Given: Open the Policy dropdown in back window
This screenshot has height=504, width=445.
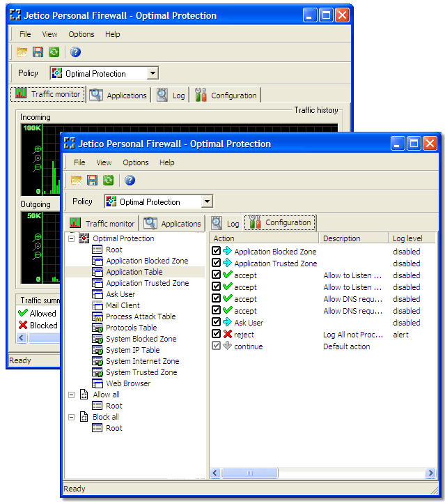Looking at the screenshot, I should [x=153, y=73].
